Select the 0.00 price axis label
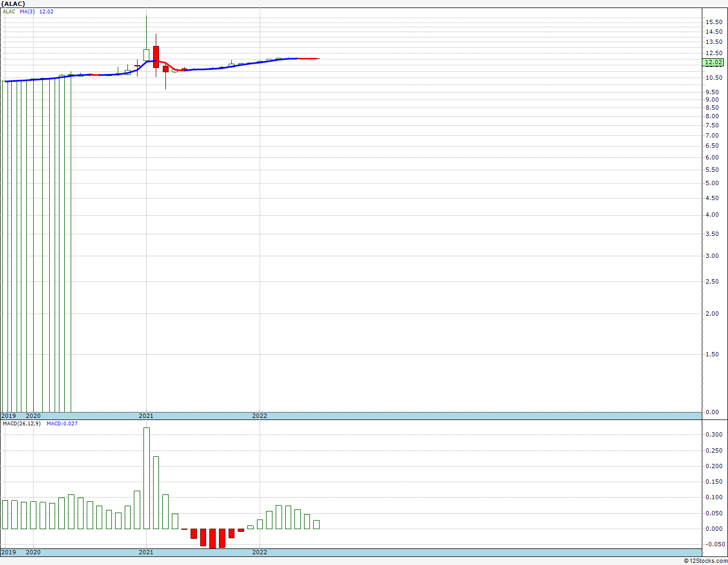Image resolution: width=728 pixels, height=565 pixels. 712,412
